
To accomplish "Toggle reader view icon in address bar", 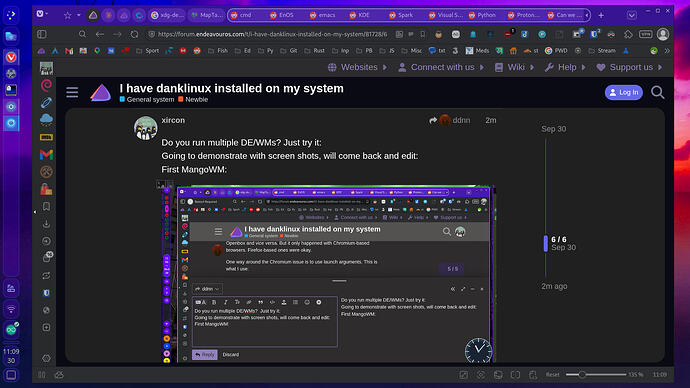I will [x=399, y=34].
